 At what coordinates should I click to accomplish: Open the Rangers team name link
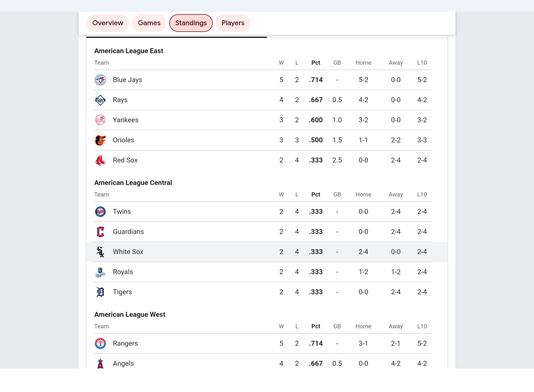(125, 344)
